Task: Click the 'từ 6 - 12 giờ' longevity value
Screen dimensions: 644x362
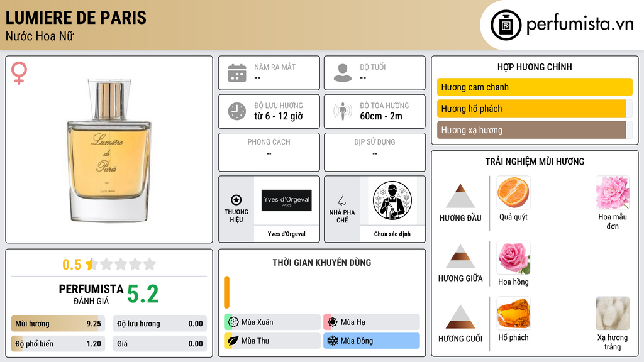Action: (279, 116)
